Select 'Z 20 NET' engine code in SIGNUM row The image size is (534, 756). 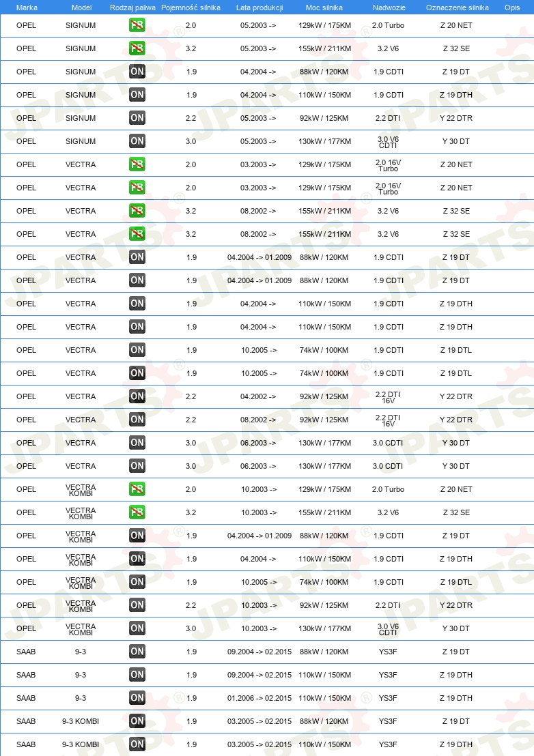(456, 25)
